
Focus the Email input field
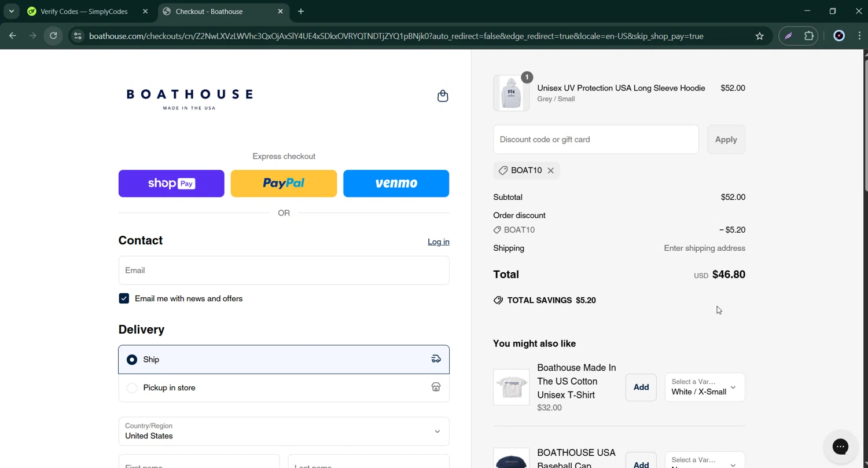[x=284, y=270]
